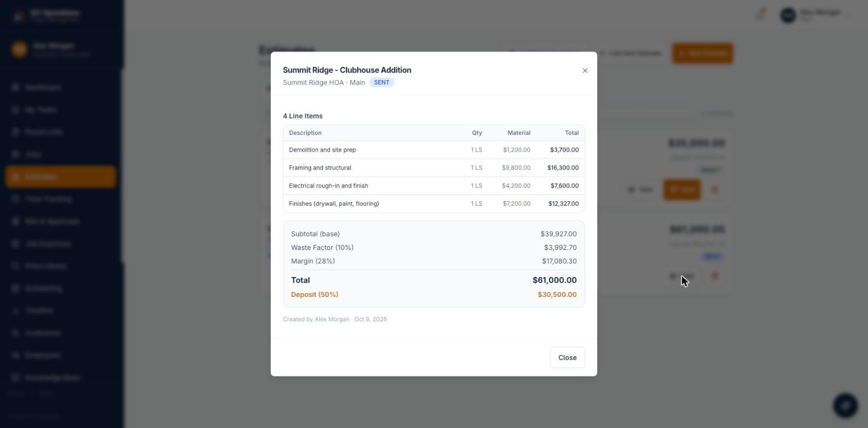The image size is (868, 428).
Task: Delete the $61,000.00 estimate with the red trash icon
Action: [x=715, y=276]
